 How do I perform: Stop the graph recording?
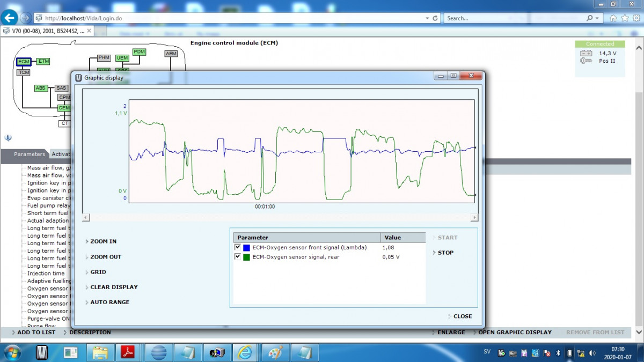[x=445, y=253]
